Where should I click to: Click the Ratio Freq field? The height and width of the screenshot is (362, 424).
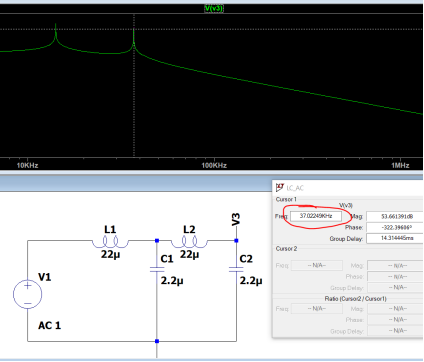click(317, 309)
